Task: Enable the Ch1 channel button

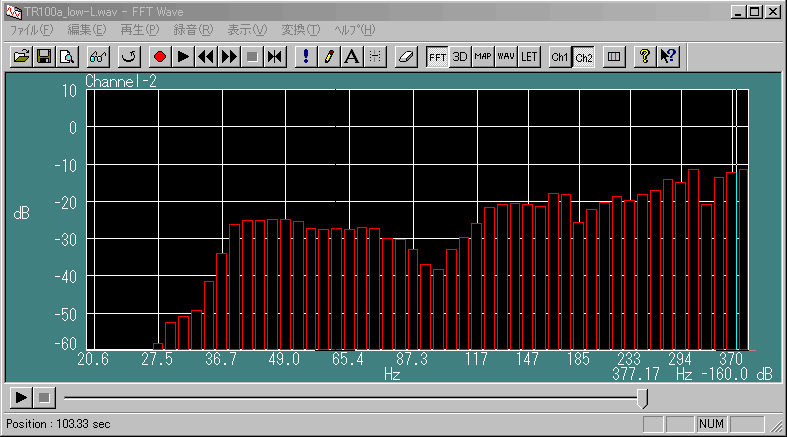Action: tap(560, 57)
